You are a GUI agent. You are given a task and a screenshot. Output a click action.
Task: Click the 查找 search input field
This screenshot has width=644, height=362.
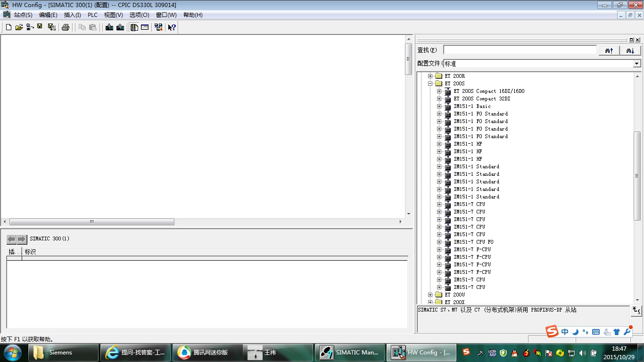click(520, 50)
